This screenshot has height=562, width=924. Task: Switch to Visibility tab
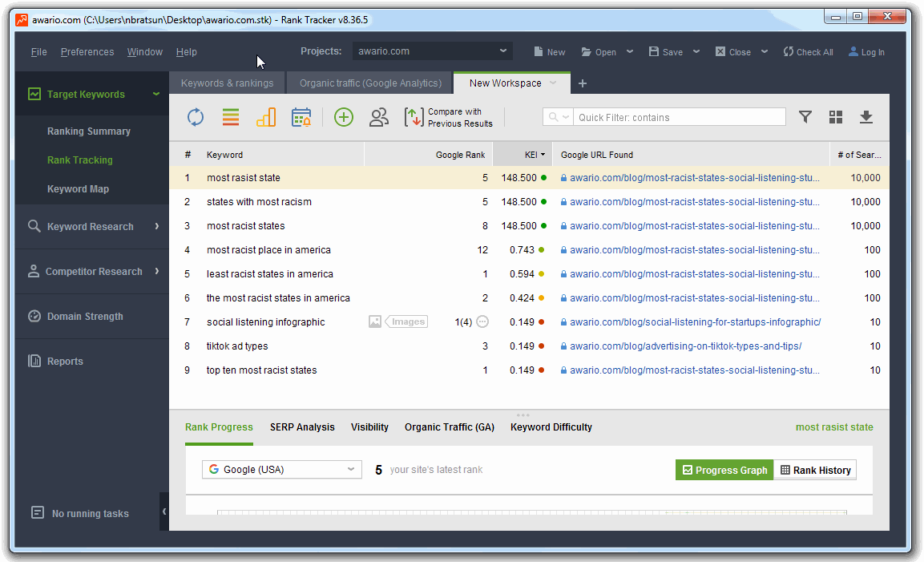[369, 427]
